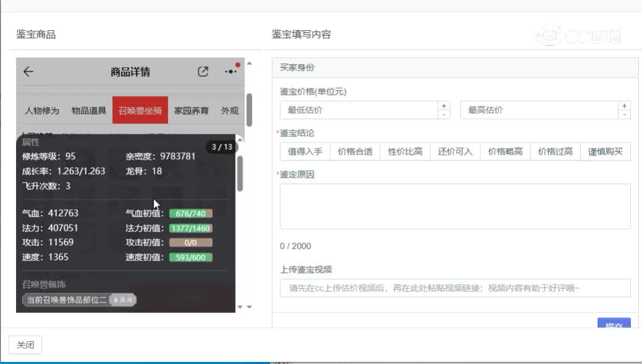Switch to the 人物修为 tab
Screen dimensions: 642x364
click(x=42, y=111)
